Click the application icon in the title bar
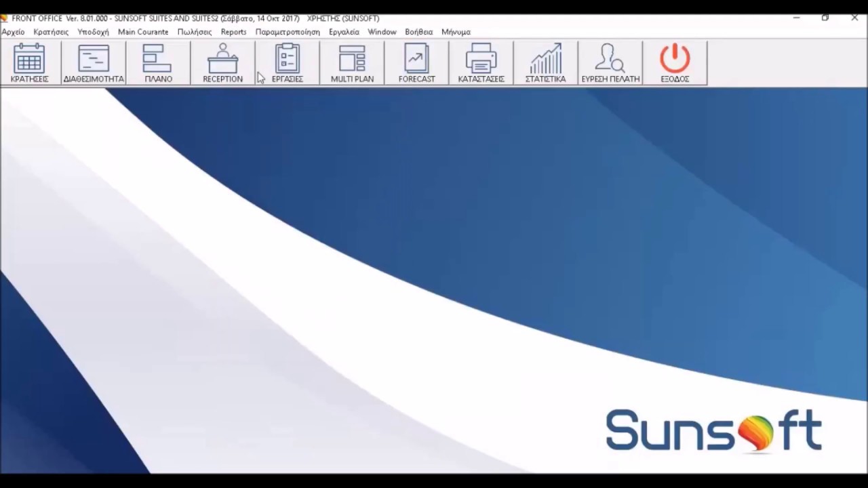This screenshot has height=488, width=868. [x=4, y=18]
